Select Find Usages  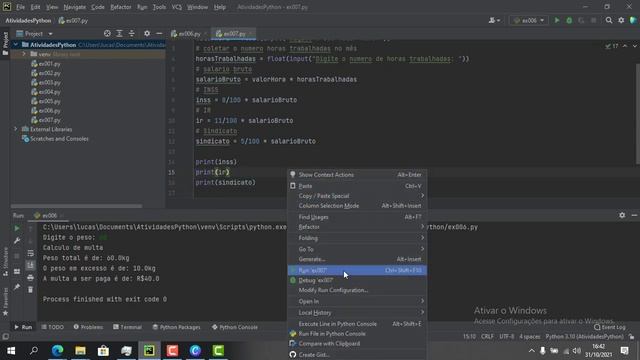pyautogui.click(x=357, y=217)
